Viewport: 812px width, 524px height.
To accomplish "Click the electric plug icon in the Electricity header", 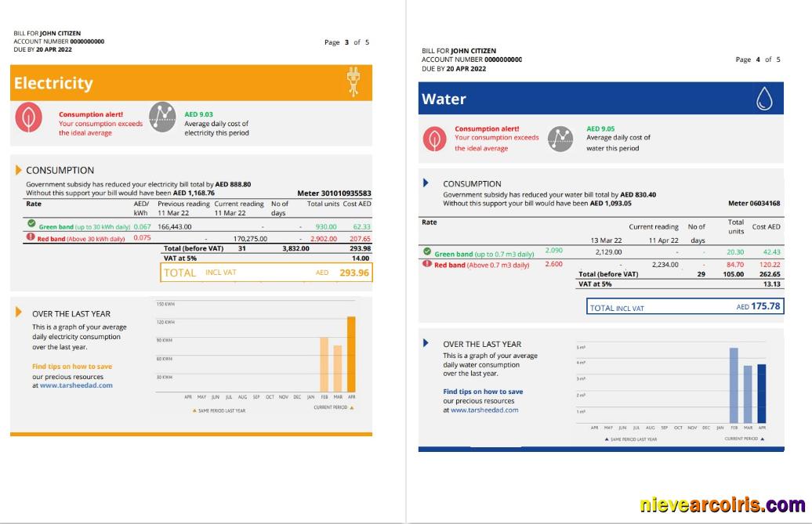I will click(x=354, y=82).
